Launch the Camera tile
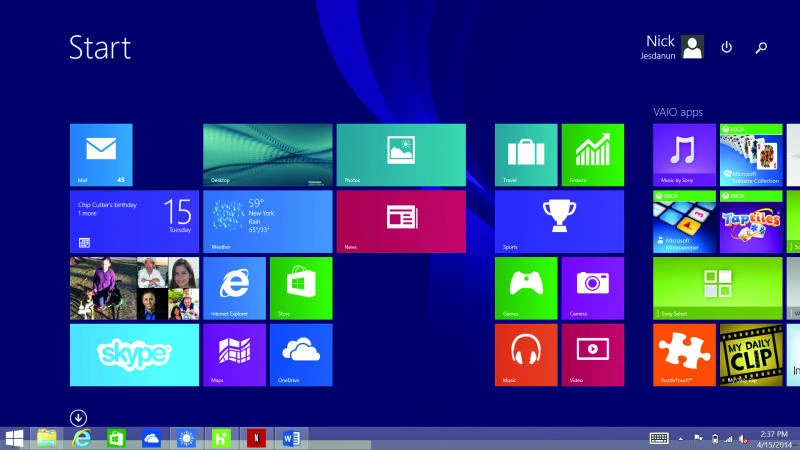The width and height of the screenshot is (800, 450). [x=593, y=288]
